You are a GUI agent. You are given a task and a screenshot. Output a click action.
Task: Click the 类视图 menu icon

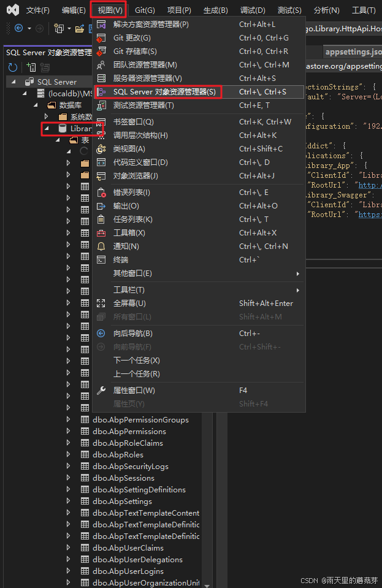click(101, 149)
